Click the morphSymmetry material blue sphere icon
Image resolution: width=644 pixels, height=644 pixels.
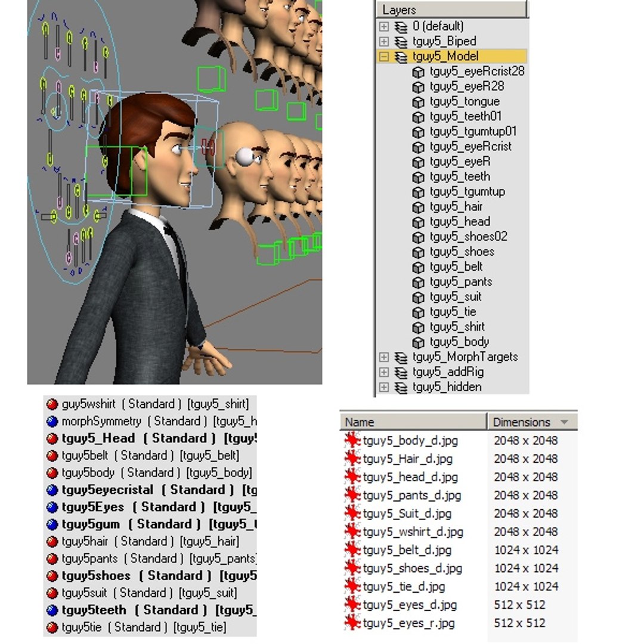(52, 422)
